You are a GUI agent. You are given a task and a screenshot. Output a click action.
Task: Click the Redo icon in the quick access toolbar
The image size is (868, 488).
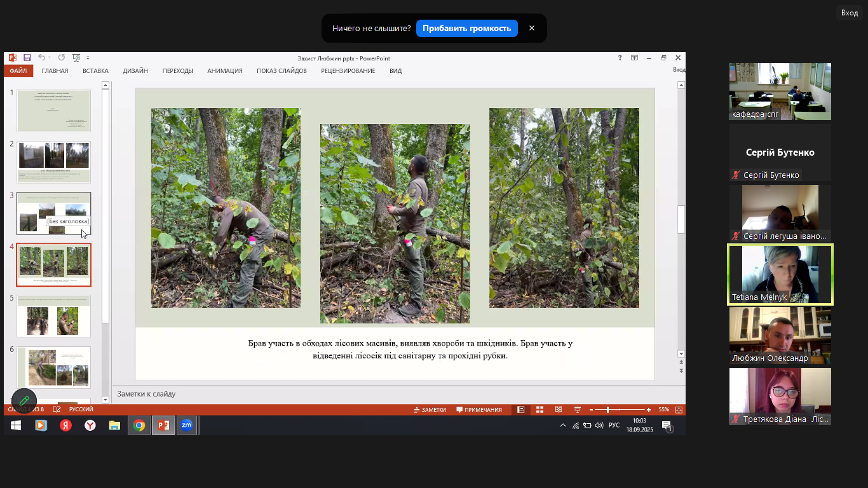(x=62, y=58)
